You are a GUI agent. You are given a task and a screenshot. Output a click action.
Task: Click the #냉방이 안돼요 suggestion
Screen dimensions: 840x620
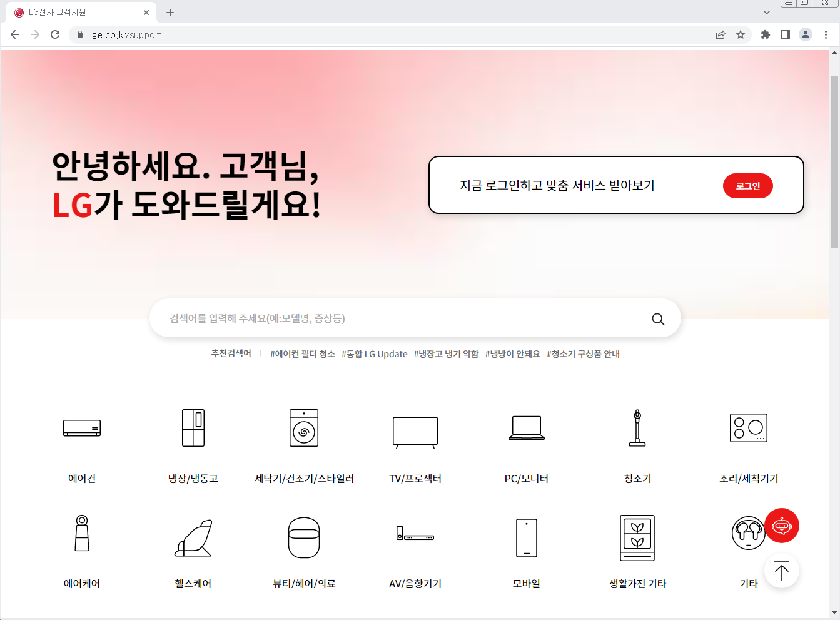pos(513,354)
